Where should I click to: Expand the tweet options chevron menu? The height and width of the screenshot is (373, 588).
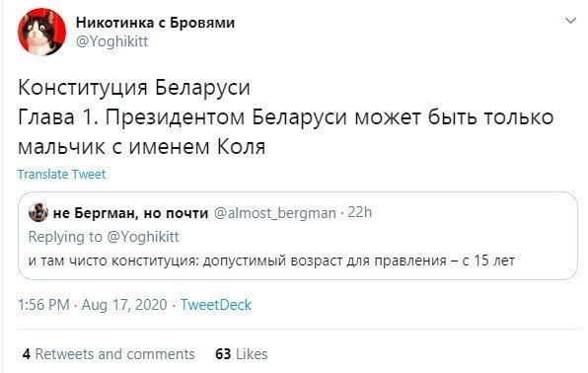[x=570, y=21]
